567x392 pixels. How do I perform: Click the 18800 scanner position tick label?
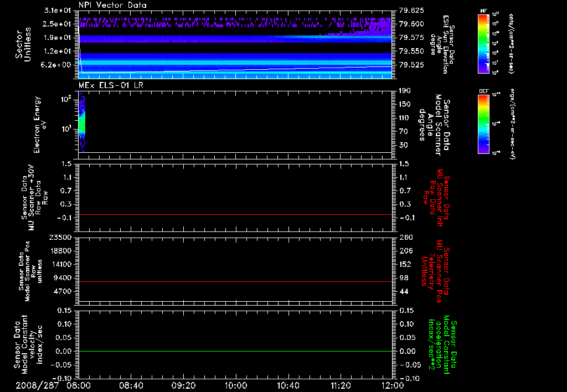pyautogui.click(x=60, y=251)
